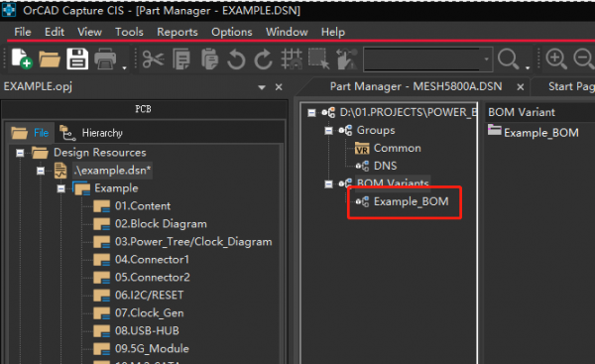Select the Groups node in Part Manager
The image size is (595, 364).
[x=376, y=130]
